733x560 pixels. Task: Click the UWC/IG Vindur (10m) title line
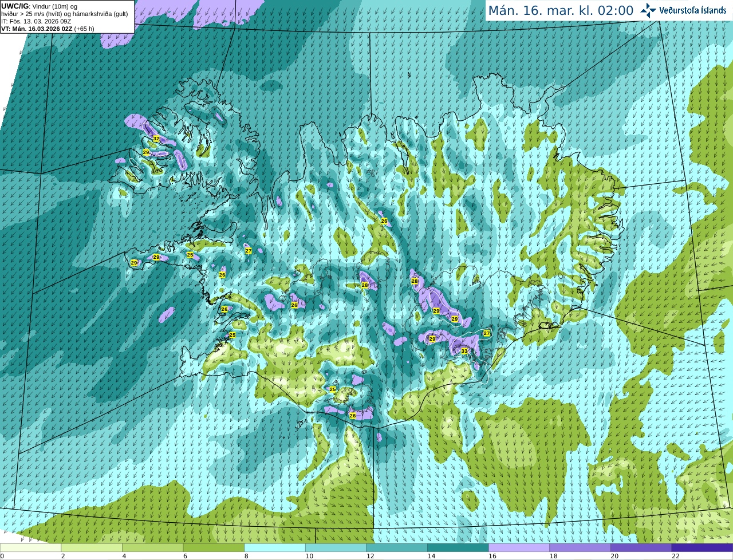click(40, 6)
